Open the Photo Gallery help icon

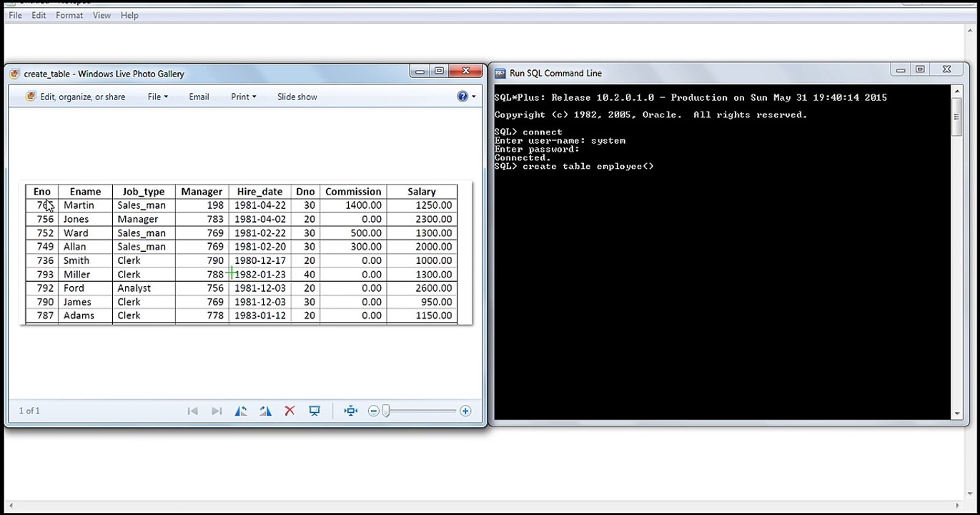pos(462,97)
